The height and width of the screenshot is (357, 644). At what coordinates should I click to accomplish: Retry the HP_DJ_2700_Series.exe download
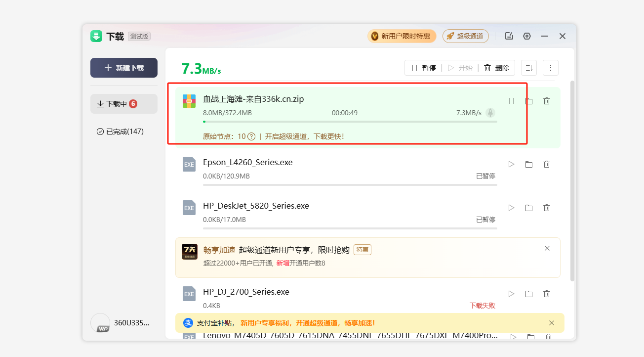[511, 294]
